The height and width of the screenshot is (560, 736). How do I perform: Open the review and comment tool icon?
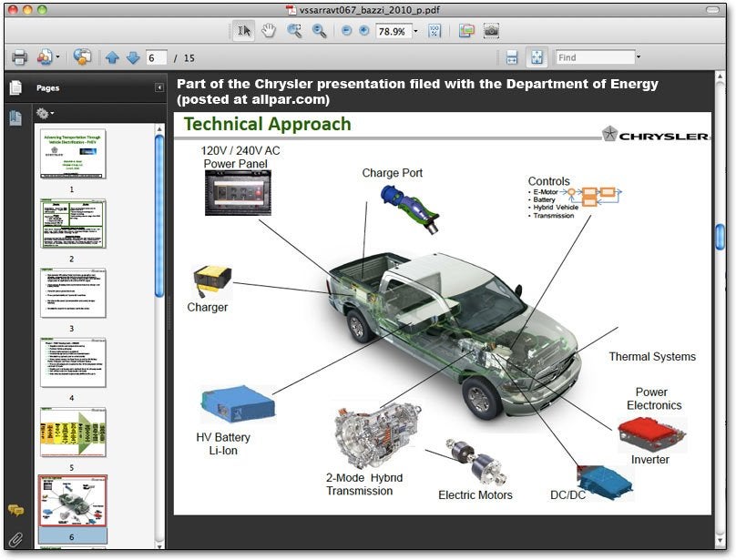point(466,32)
